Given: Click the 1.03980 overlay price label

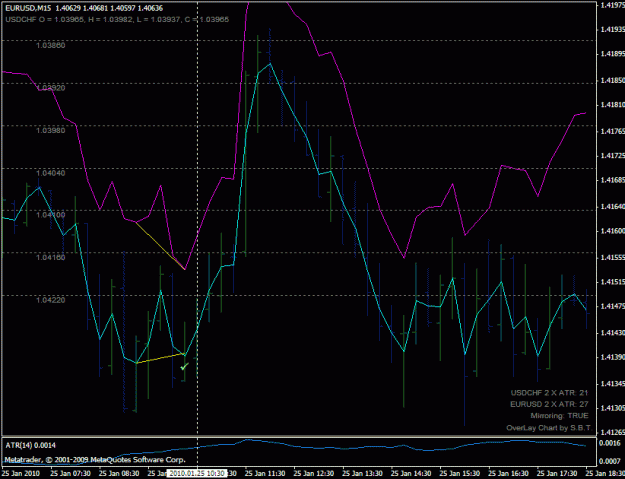Looking at the screenshot, I should click(51, 130).
